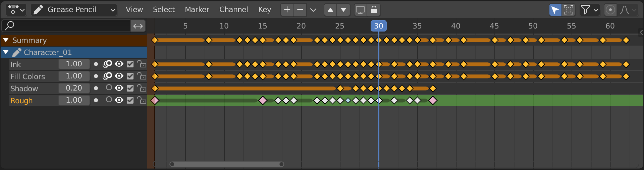Click the remove layer minus button
Screen dimensions: 644x170
300,10
